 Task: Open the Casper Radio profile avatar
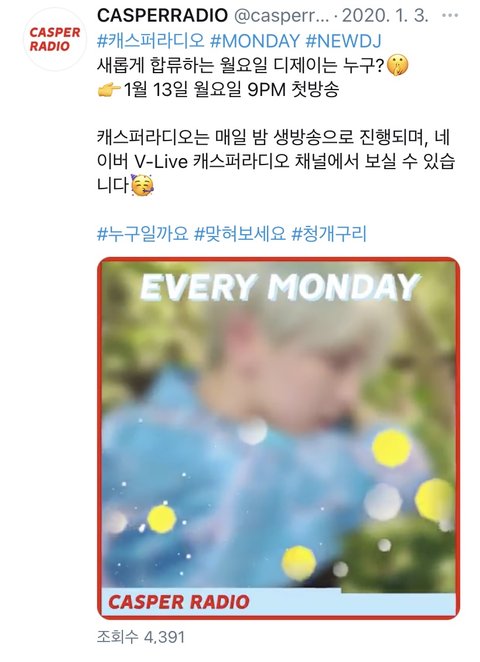tap(55, 39)
